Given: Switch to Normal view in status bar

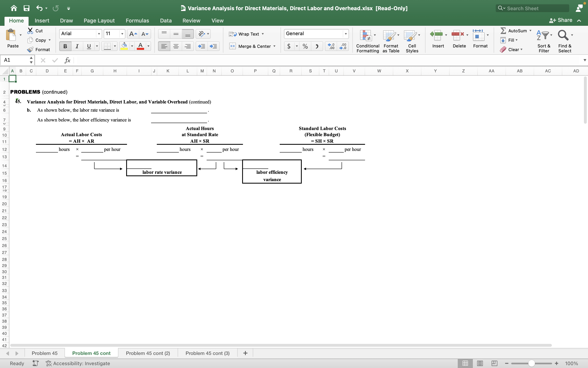Looking at the screenshot, I should [x=465, y=363].
